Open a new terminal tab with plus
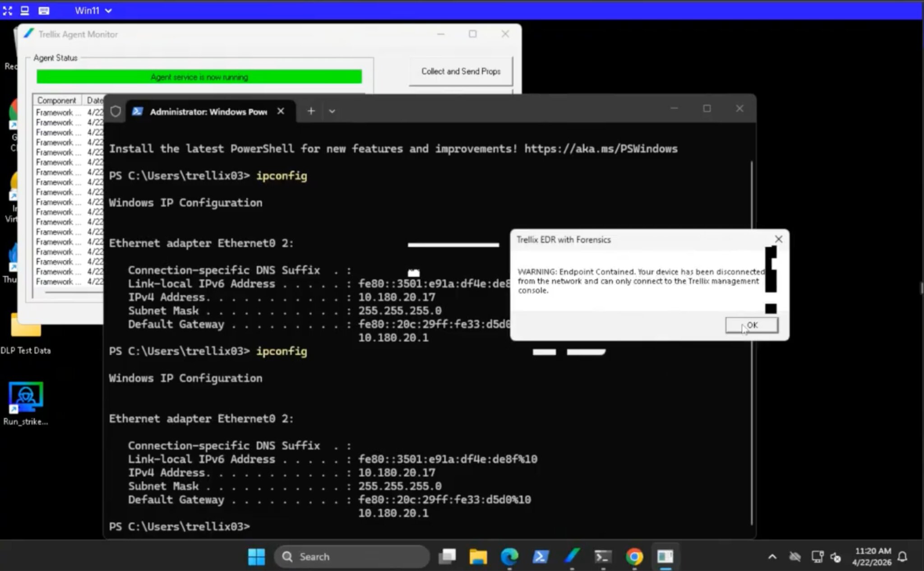Viewport: 924px width, 571px height. 311,111
